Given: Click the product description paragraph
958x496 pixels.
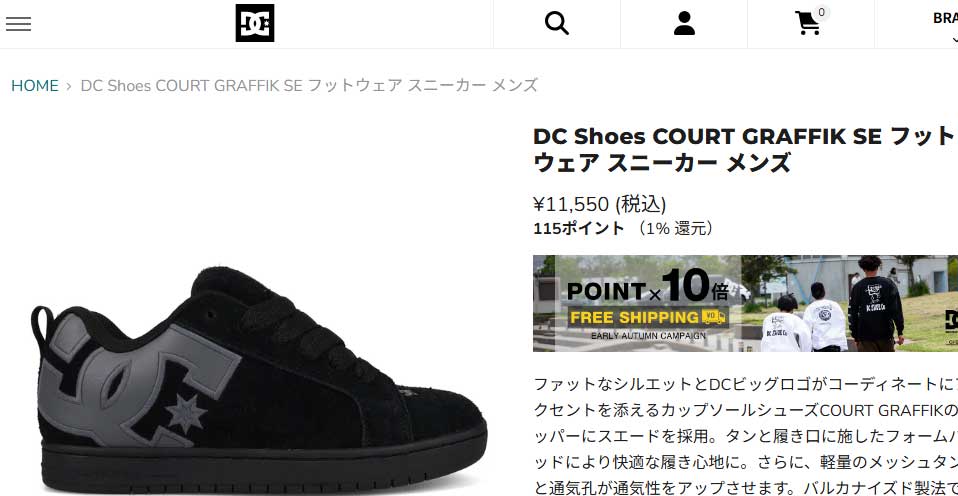Looking at the screenshot, I should click(x=745, y=436).
